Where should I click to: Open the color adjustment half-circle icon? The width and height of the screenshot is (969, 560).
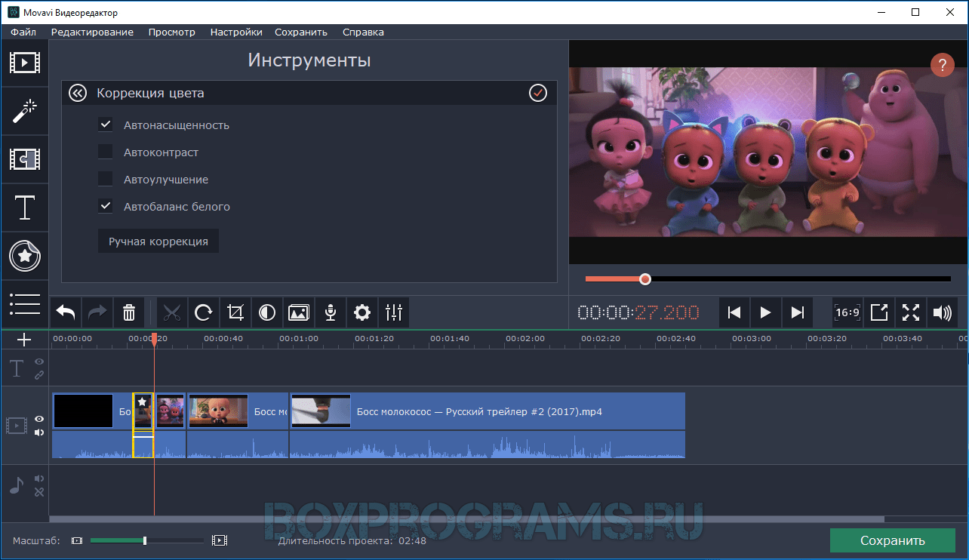(x=267, y=312)
